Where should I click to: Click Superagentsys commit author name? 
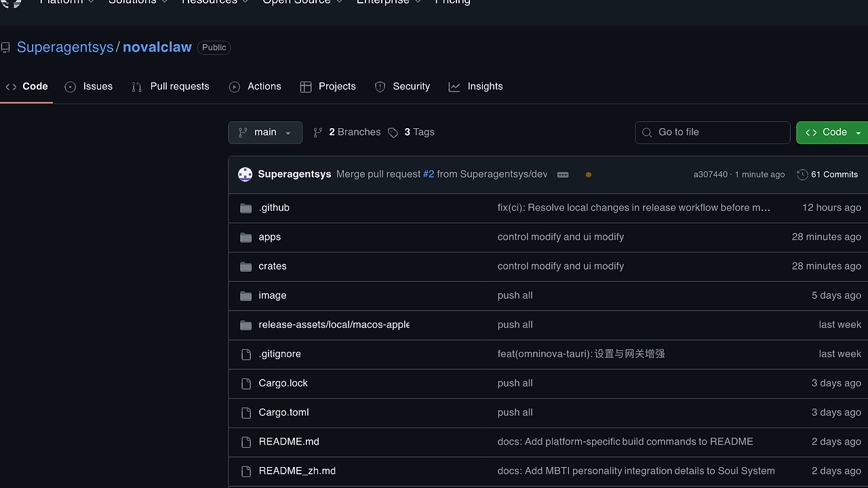[x=294, y=174]
